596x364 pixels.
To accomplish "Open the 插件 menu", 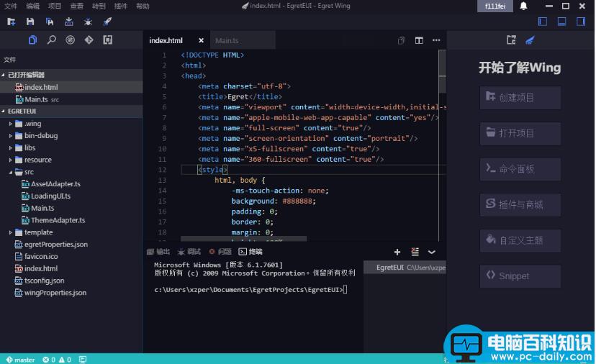I will (120, 6).
